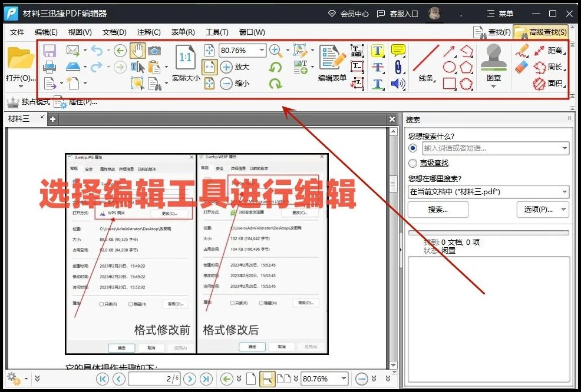Screen dimensions: 581x392
Task: Click the yellow sticky note comment icon
Action: (x=398, y=51)
